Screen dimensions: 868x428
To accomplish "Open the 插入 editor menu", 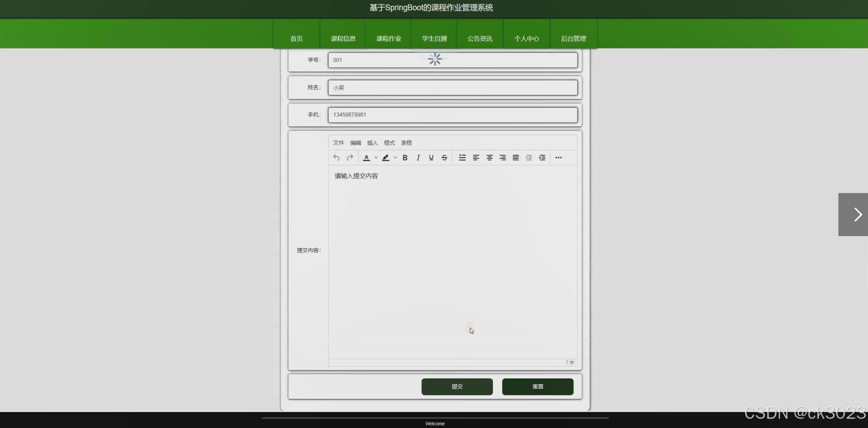I will click(372, 143).
